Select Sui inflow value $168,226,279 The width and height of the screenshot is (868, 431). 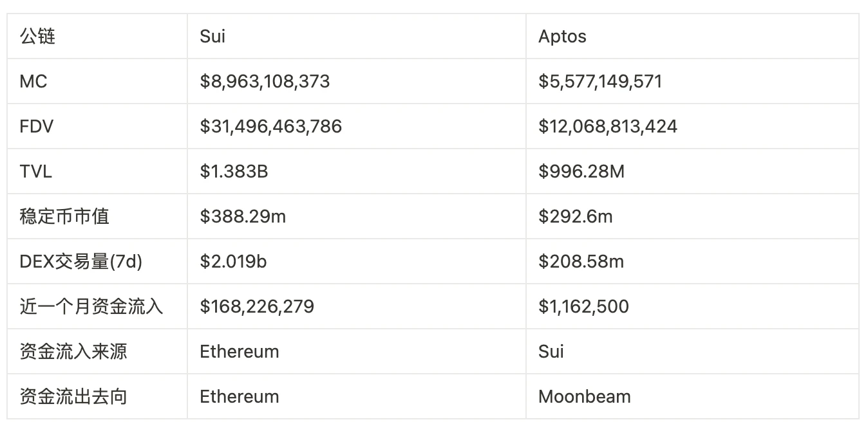[257, 307]
